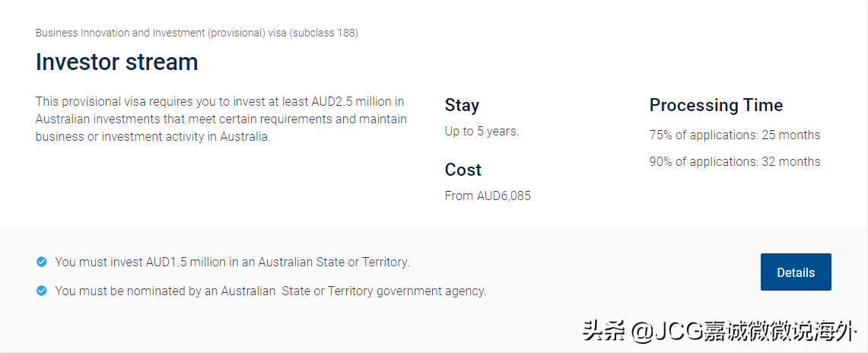This screenshot has height=353, width=868.
Task: Click the 'From AUD6,085' cost text
Action: pyautogui.click(x=488, y=196)
